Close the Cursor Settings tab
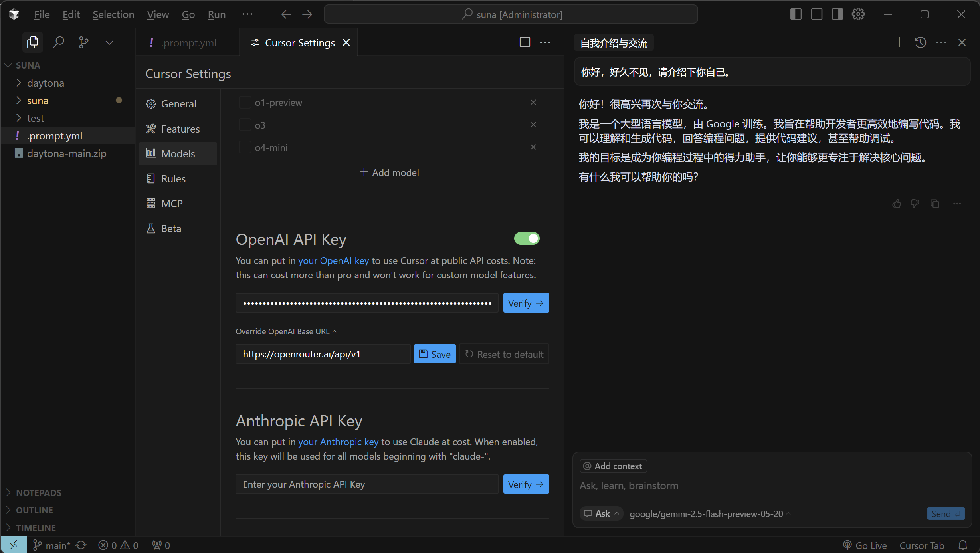The width and height of the screenshot is (980, 553). point(346,42)
